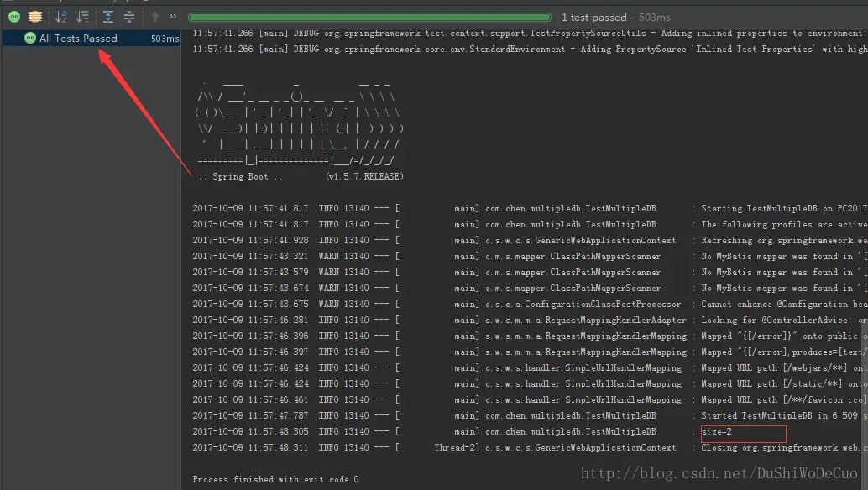The image size is (868, 490).
Task: Click the ConfigurationClassPostProcessor warning line
Action: (x=530, y=305)
